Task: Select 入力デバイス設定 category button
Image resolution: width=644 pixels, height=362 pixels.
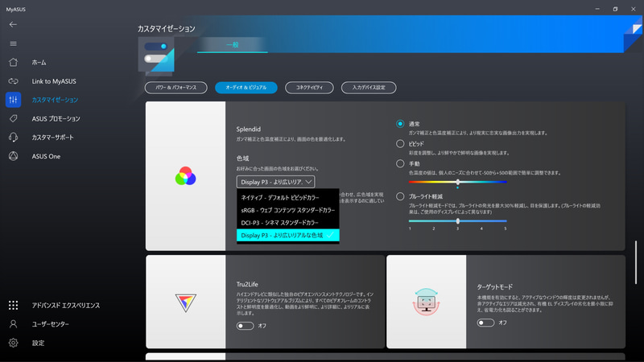Action: pos(369,88)
